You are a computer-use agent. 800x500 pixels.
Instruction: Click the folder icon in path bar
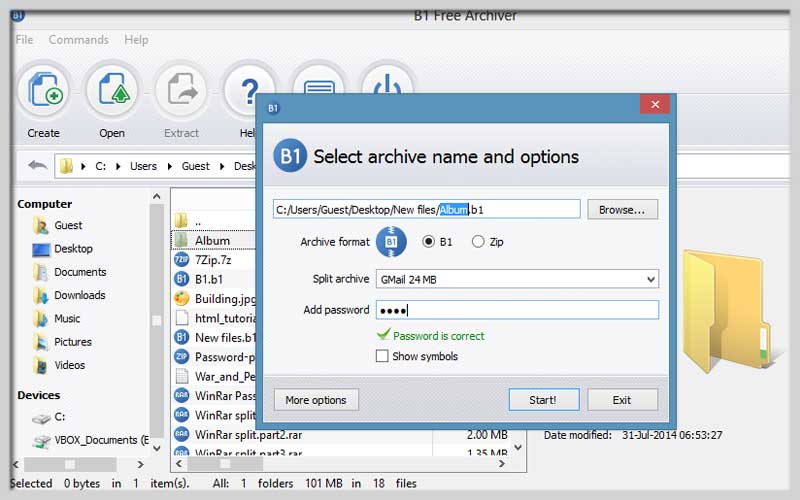click(x=66, y=166)
